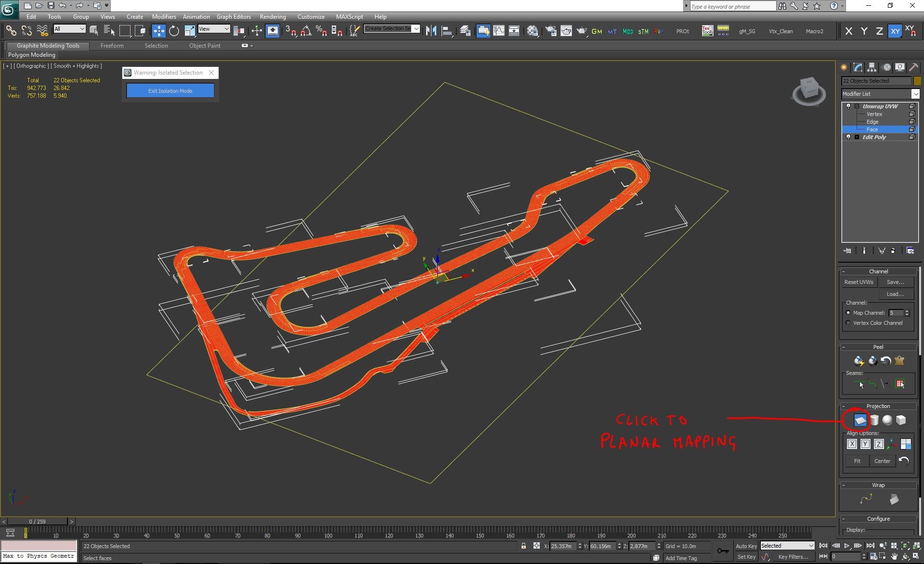This screenshot has height=564, width=924.
Task: Click the Reset UVWs button
Action: [859, 282]
